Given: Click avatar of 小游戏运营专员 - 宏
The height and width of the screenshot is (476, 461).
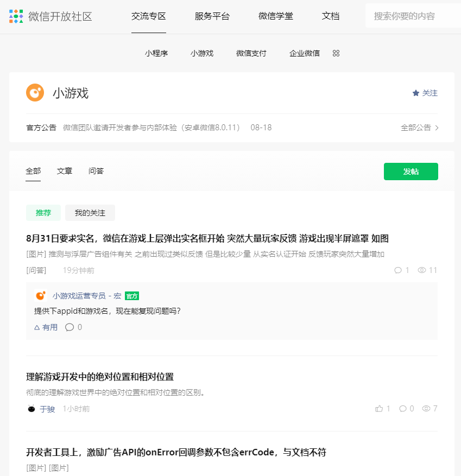Looking at the screenshot, I should coord(41,295).
